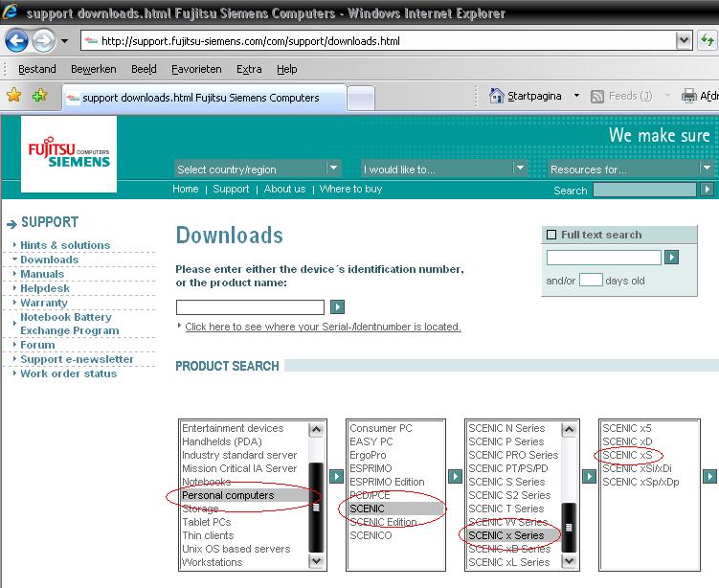Screen dimensions: 719x588
Task: Open the Help menu
Action: coord(286,69)
